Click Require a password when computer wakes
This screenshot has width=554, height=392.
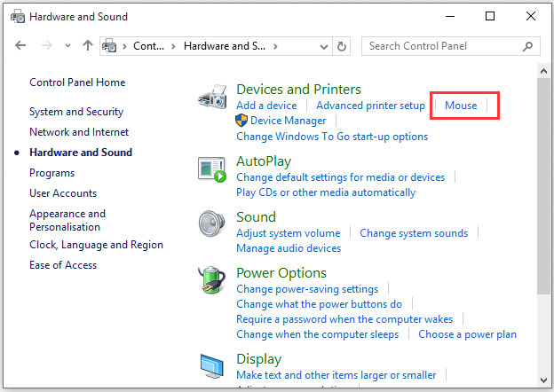coord(344,319)
